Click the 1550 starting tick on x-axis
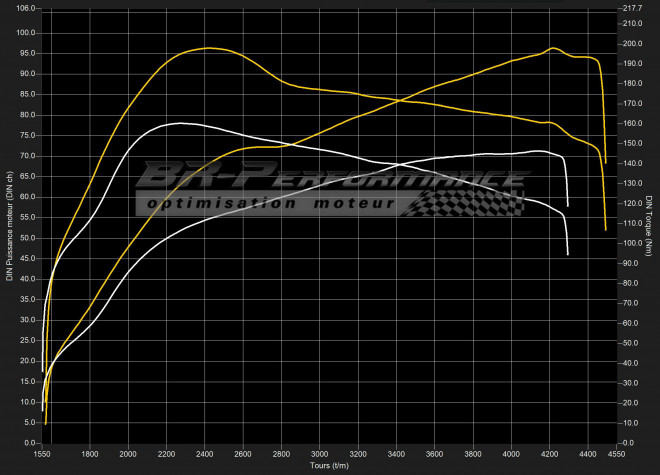The width and height of the screenshot is (660, 475). coord(42,453)
